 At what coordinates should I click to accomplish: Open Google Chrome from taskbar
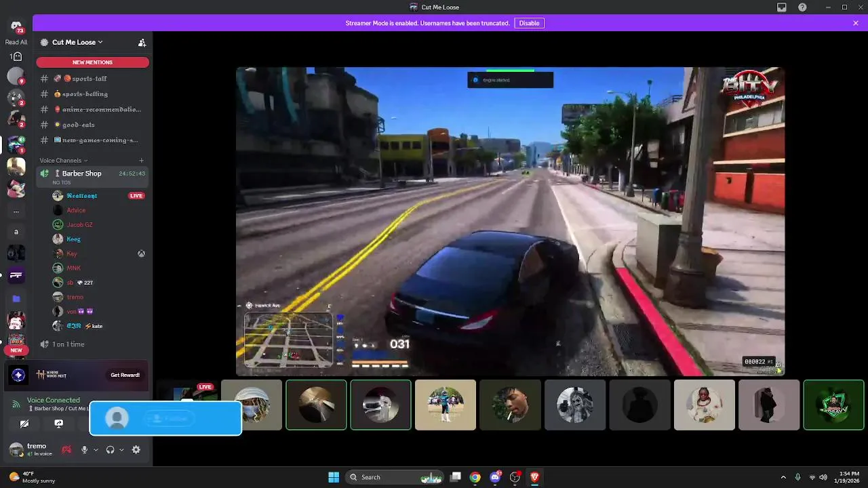click(475, 477)
